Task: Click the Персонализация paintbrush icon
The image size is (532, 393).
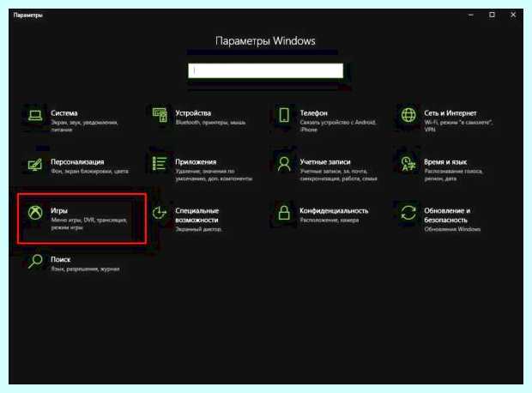Action: [x=35, y=165]
